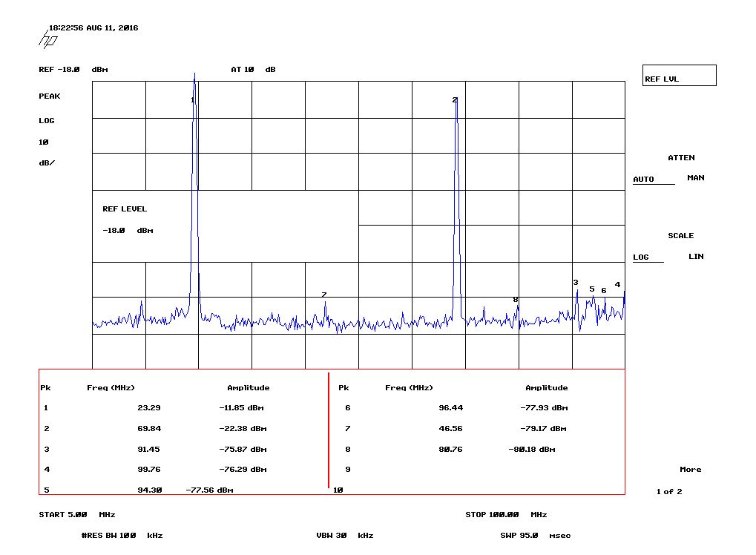Select peak marker 2 on the trace
Viewport: 756px width, 555px height.
[x=455, y=100]
